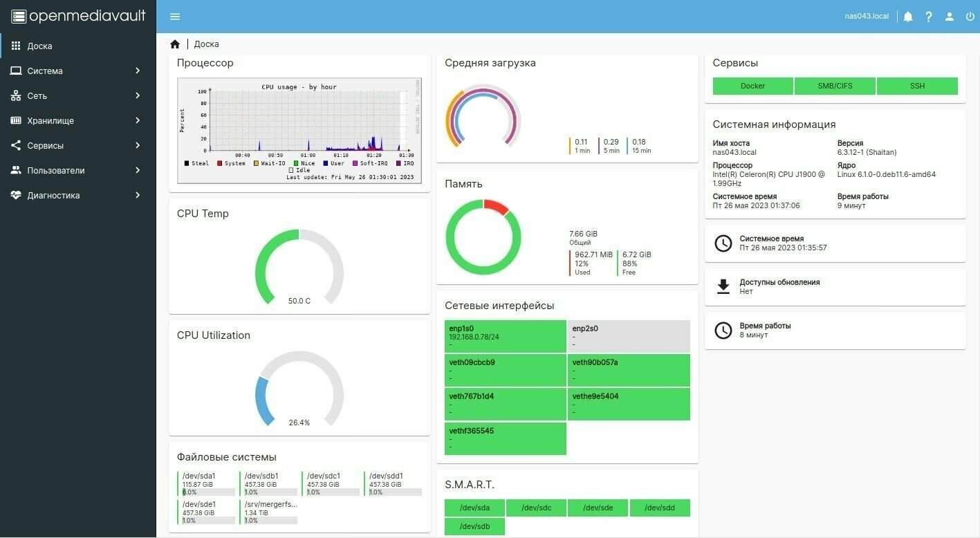
Task: Open the Диагностика menu label
Action: (x=53, y=196)
